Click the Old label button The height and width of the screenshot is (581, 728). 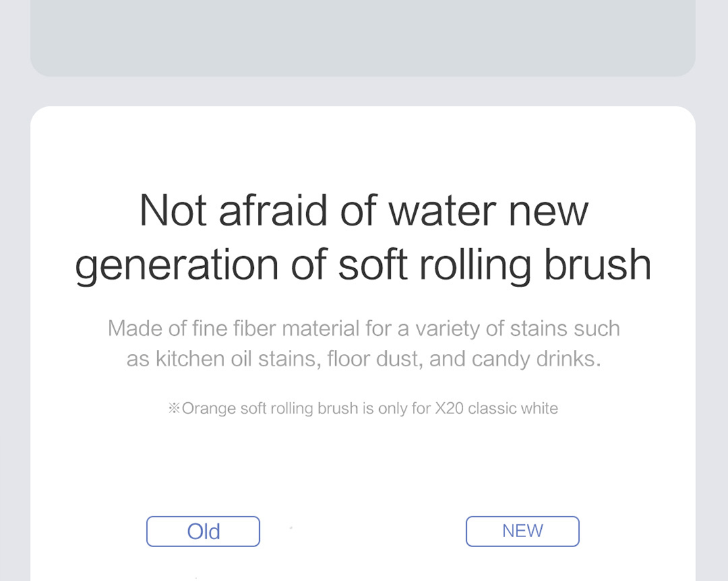click(x=203, y=532)
